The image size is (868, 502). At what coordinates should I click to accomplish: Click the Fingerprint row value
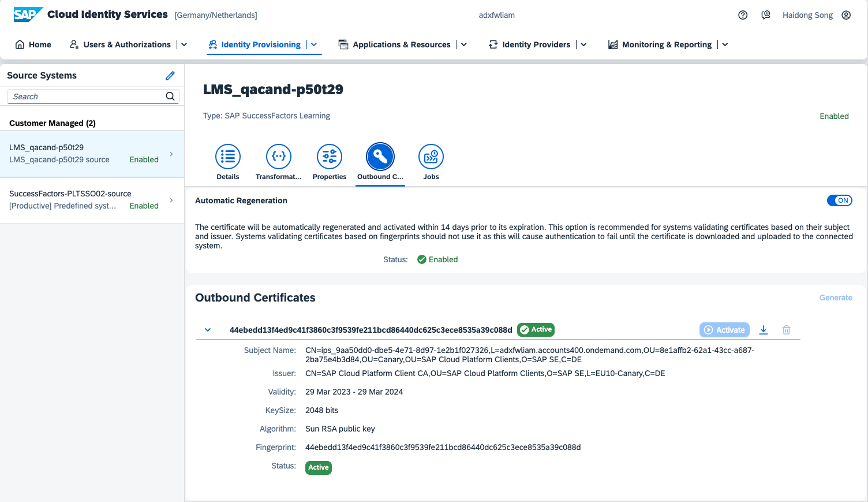(443, 447)
